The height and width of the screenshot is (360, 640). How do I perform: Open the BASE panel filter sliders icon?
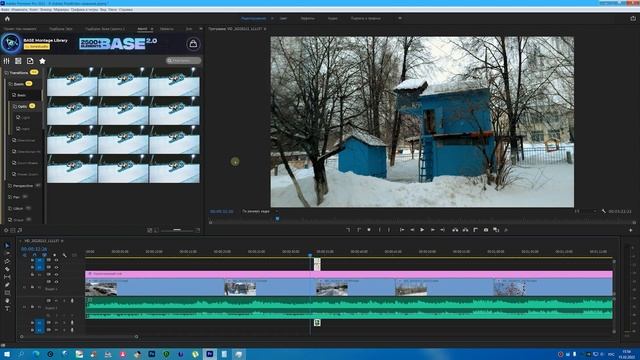coord(7,61)
